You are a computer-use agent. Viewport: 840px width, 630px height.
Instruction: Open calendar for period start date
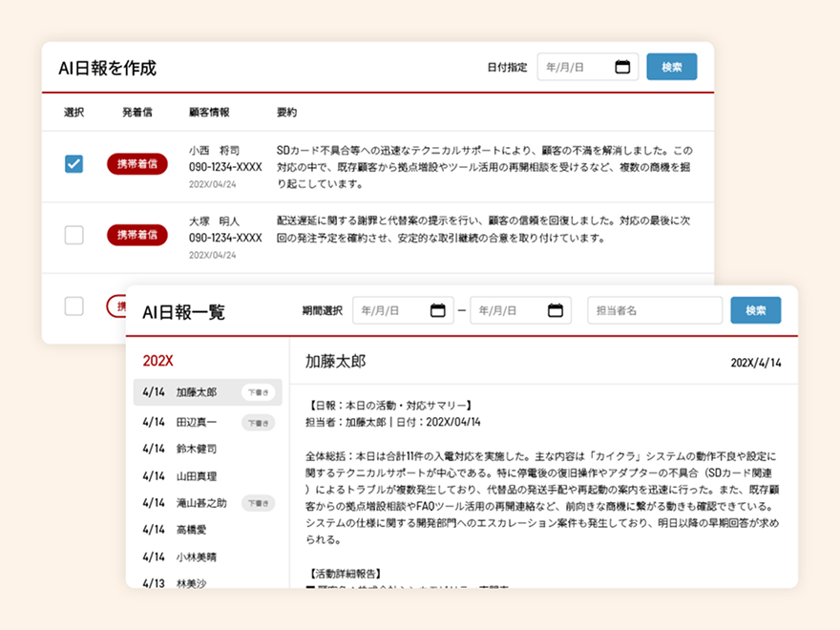pos(438,310)
